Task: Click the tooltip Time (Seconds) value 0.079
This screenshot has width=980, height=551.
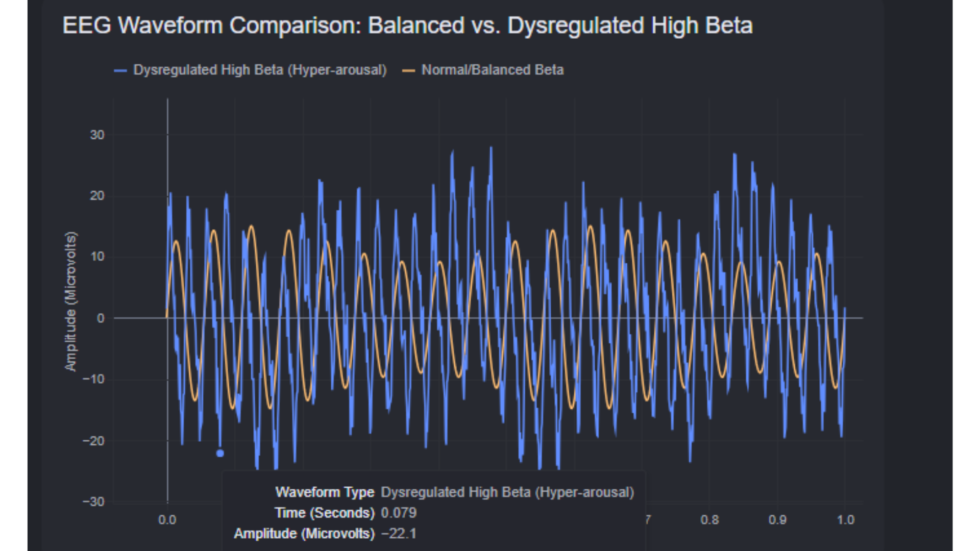Action: tap(399, 513)
